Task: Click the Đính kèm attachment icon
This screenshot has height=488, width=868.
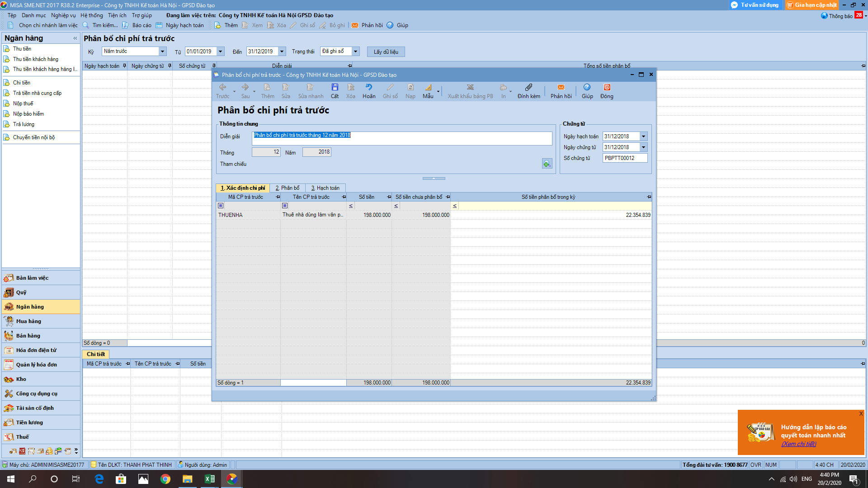Action: [x=528, y=88]
